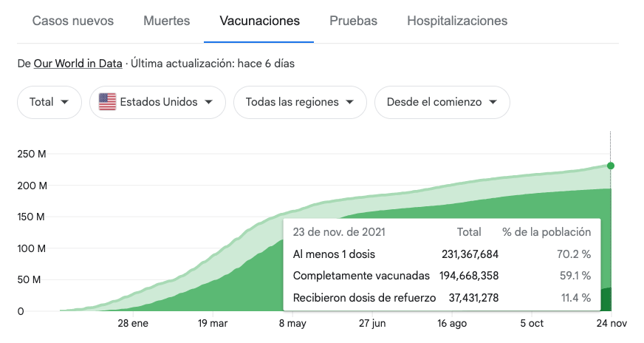Viewport: 644px width, 343px height.
Task: Expand the Todas las regiones dropdown
Action: coord(299,102)
